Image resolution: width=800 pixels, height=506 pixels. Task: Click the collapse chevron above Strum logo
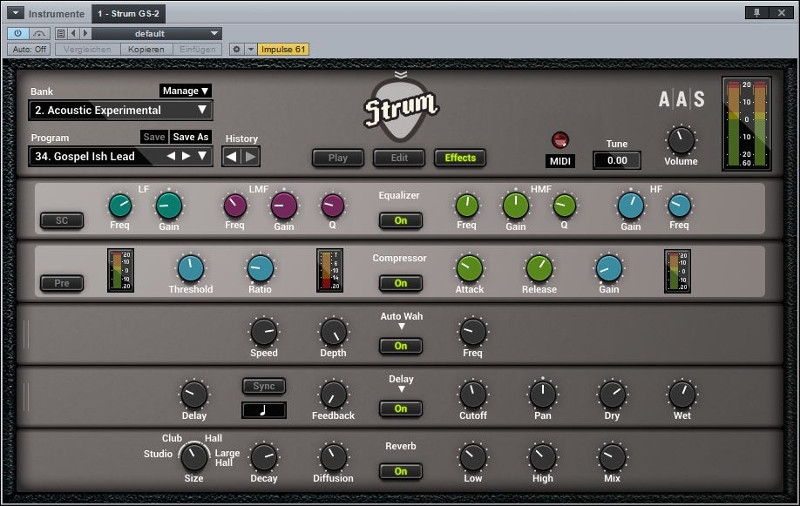pos(401,75)
